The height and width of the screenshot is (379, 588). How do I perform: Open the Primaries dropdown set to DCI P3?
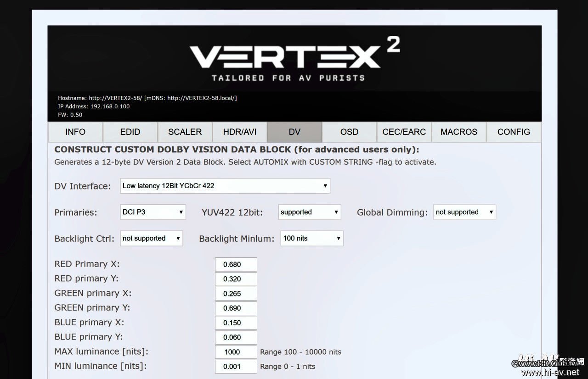click(x=153, y=212)
